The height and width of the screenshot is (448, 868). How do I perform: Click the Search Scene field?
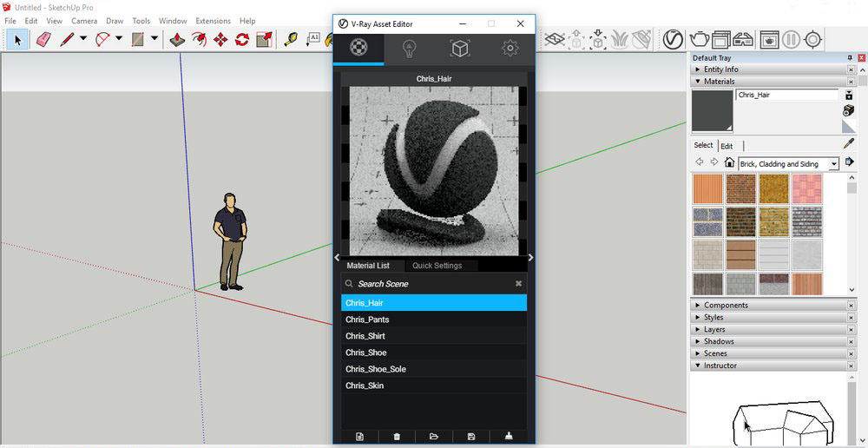point(433,284)
